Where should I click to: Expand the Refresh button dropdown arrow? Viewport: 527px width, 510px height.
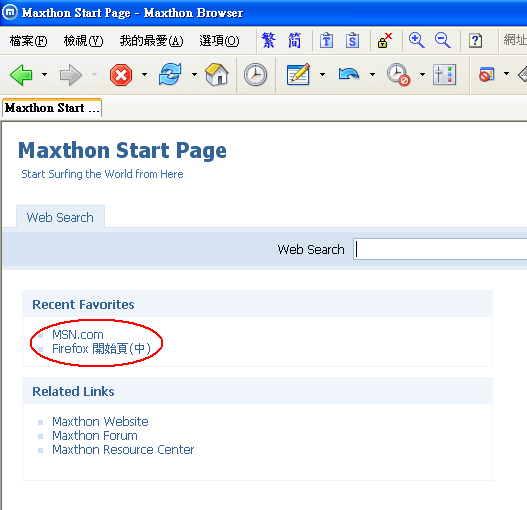[194, 74]
